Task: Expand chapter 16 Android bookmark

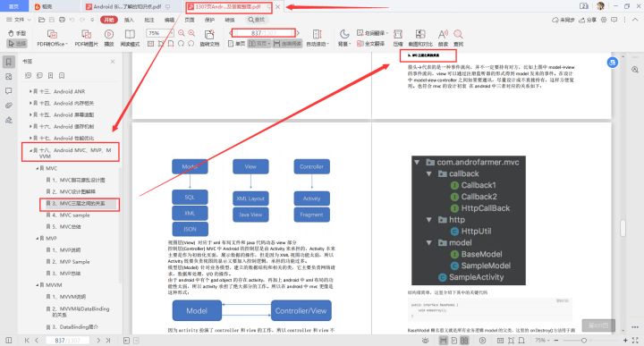Action: 30,126
